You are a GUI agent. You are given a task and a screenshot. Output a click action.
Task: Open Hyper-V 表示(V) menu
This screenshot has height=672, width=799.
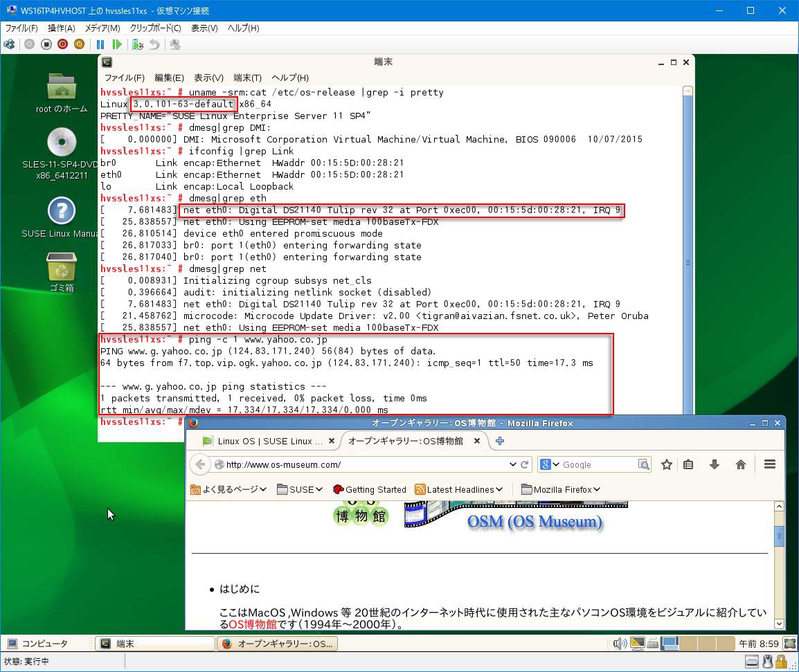tap(204, 28)
